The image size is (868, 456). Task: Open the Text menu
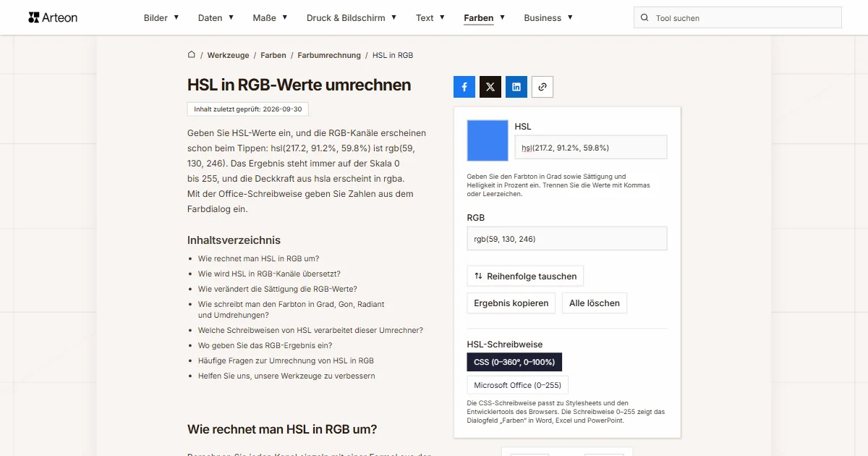(x=425, y=18)
